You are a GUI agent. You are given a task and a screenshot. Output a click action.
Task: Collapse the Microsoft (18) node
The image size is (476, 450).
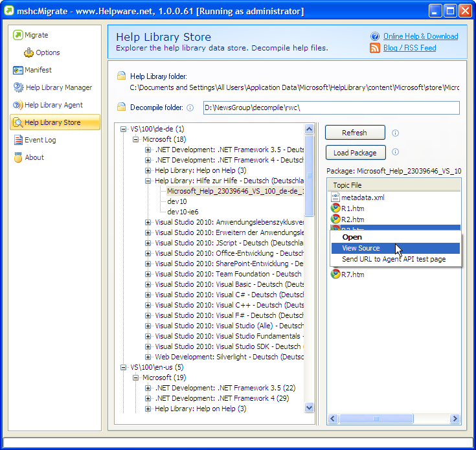[x=136, y=140]
